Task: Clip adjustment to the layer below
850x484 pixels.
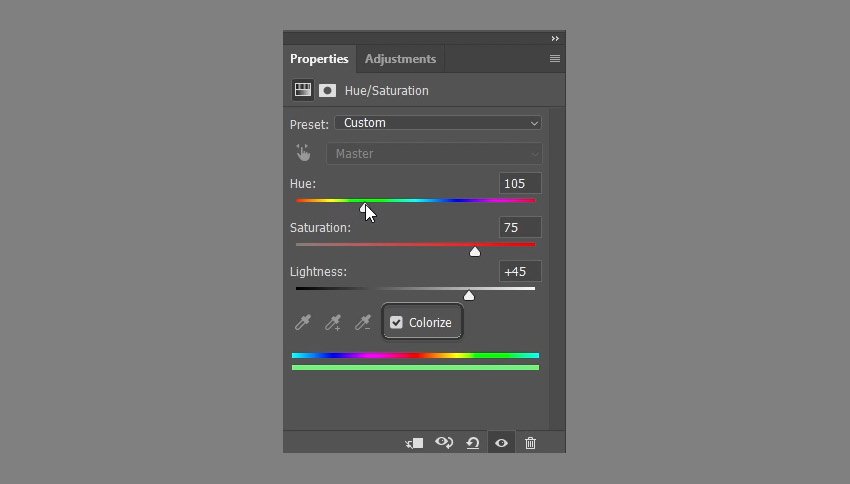Action: (x=415, y=443)
